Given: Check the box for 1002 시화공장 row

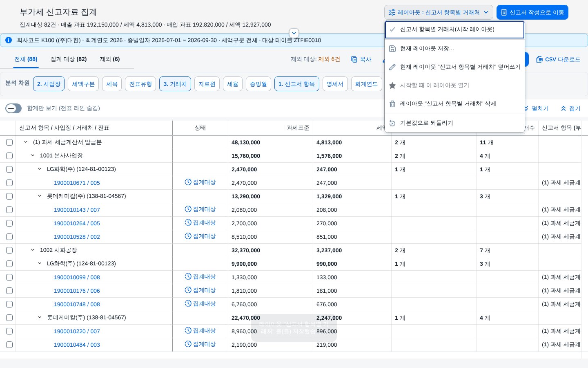Looking at the screenshot, I should pos(9,250).
